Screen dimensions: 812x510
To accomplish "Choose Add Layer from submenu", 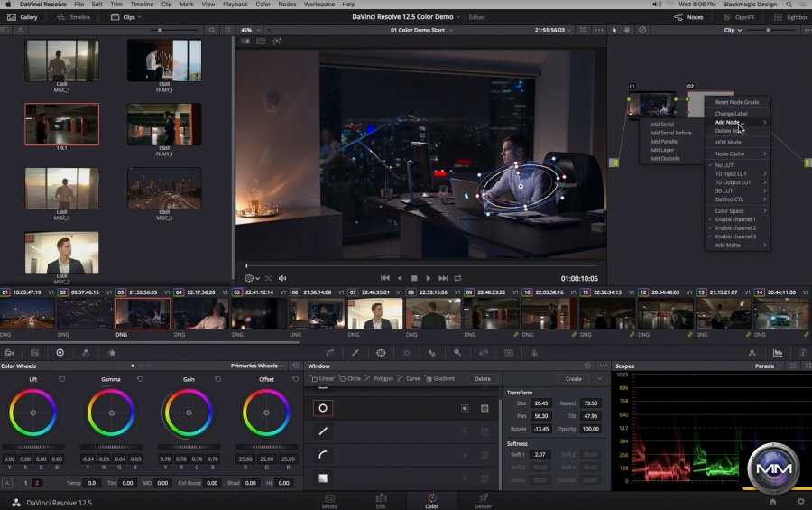I will coord(662,150).
